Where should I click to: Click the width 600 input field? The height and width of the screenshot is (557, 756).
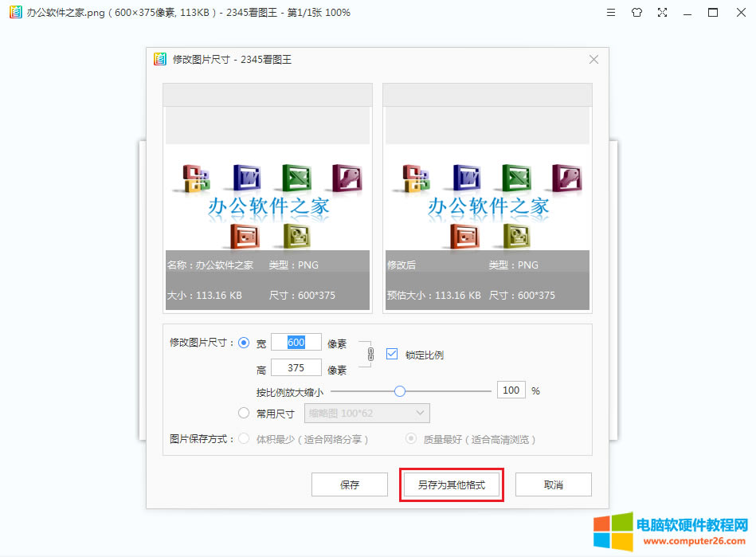296,342
